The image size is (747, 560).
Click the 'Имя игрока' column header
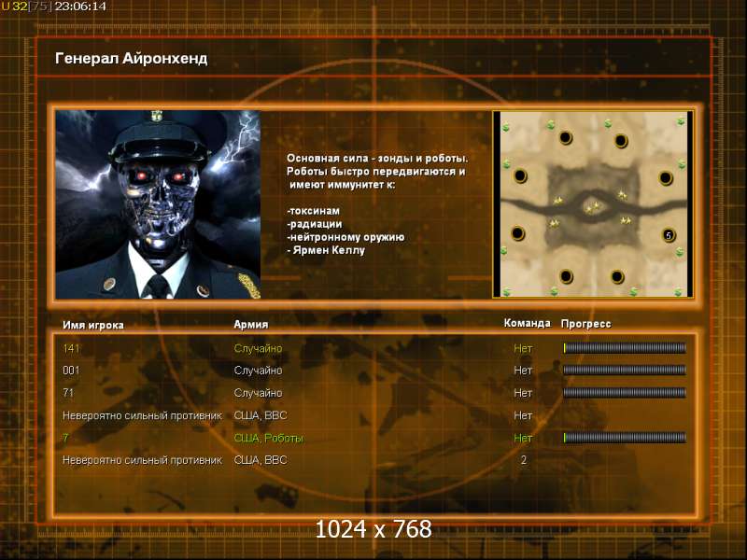(93, 325)
